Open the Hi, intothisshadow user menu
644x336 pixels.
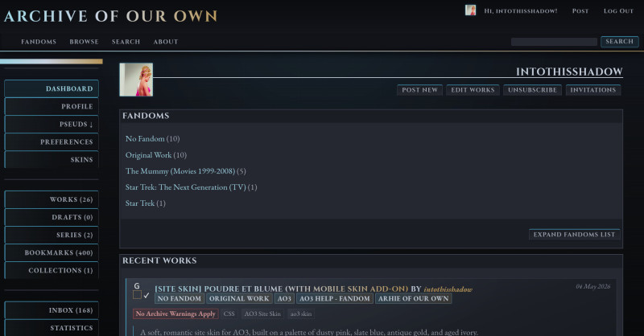(x=520, y=11)
